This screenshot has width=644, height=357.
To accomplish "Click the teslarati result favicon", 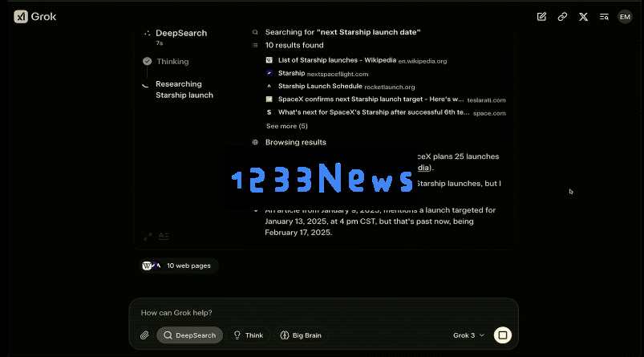I will click(x=269, y=99).
